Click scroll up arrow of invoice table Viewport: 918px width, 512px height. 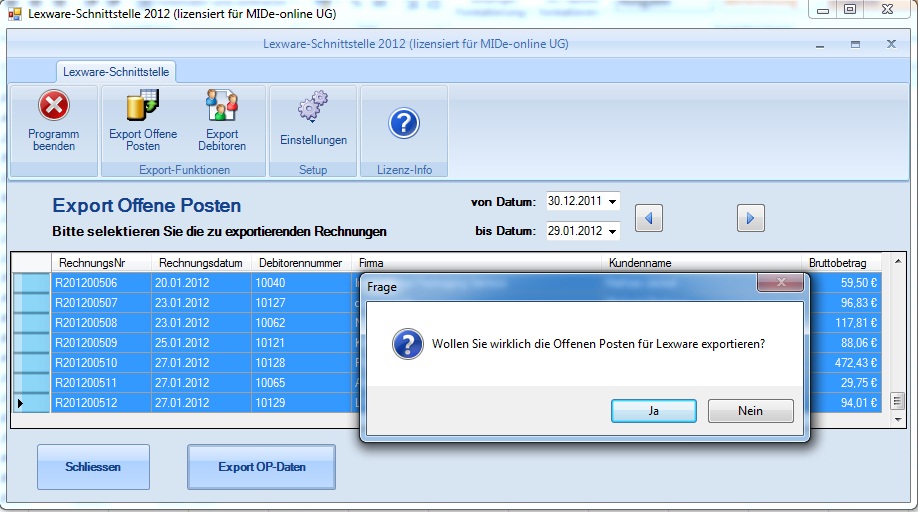[x=898, y=261]
